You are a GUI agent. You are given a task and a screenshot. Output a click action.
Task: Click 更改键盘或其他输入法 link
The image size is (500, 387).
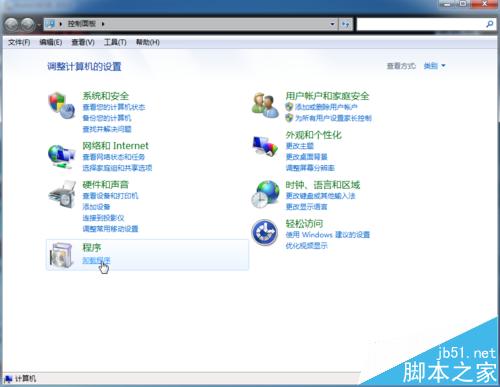point(320,196)
